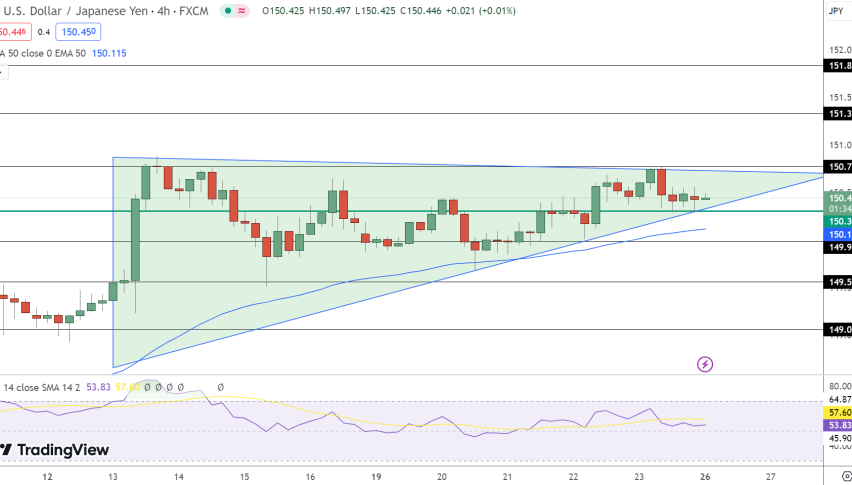
Task: Click date label 15 on time axis
Action: [x=245, y=477]
